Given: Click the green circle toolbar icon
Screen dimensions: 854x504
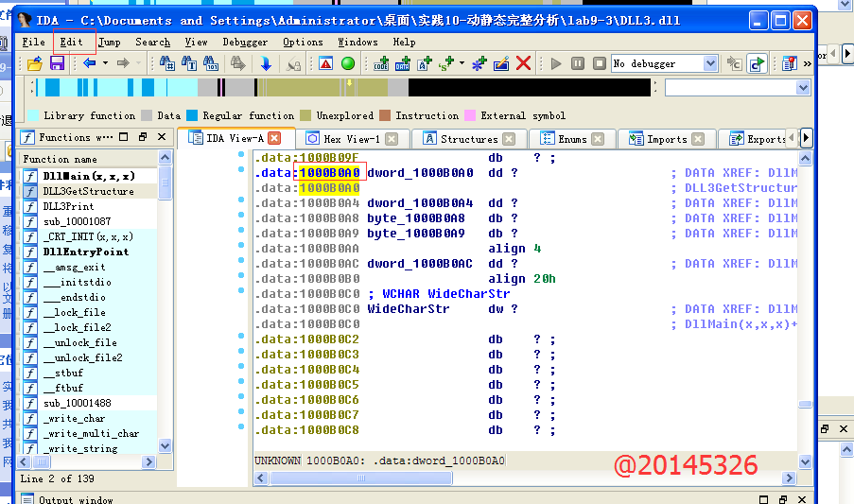Looking at the screenshot, I should coord(348,63).
